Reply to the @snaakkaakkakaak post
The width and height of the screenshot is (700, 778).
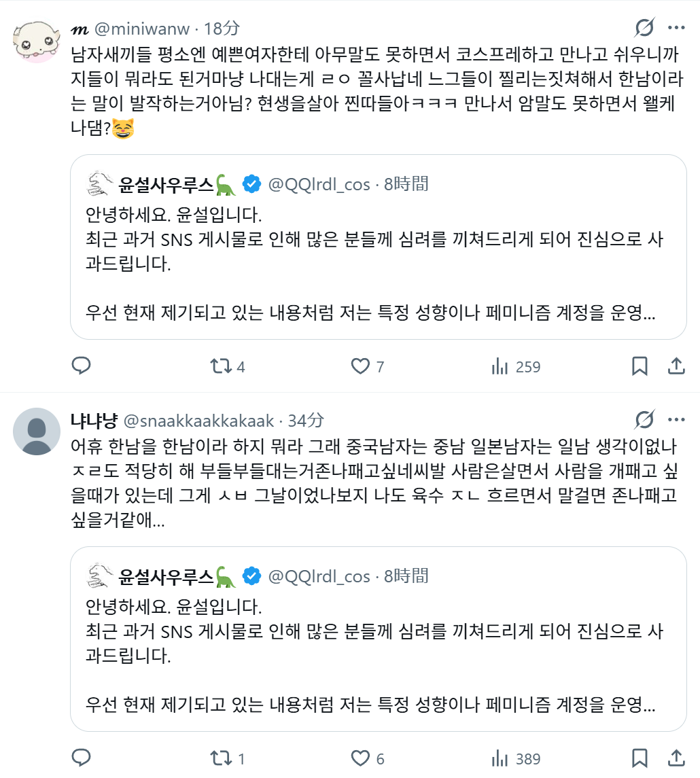[82, 758]
